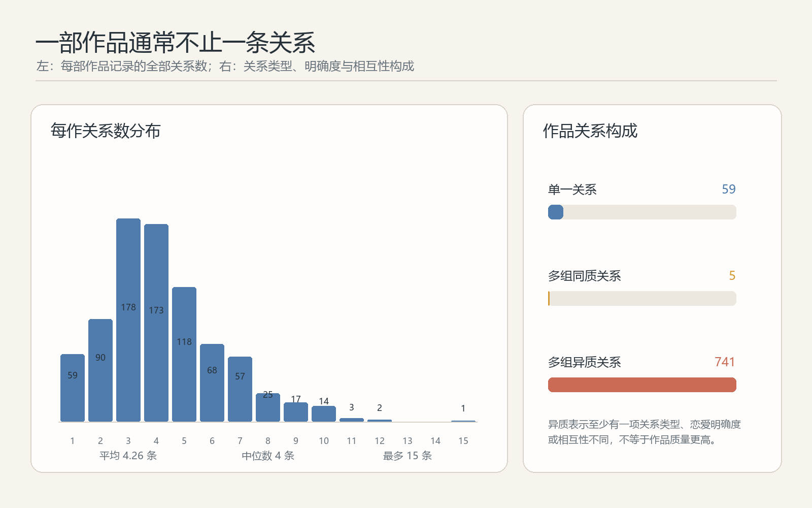Viewport: 812px width, 508px height.
Task: Click the x-axis tick label 13
Action: (x=408, y=441)
